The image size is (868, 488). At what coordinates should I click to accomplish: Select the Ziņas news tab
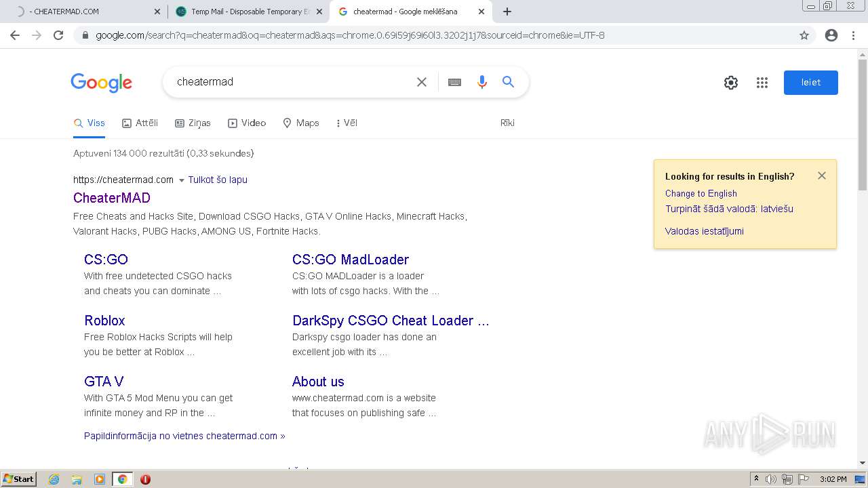(193, 123)
